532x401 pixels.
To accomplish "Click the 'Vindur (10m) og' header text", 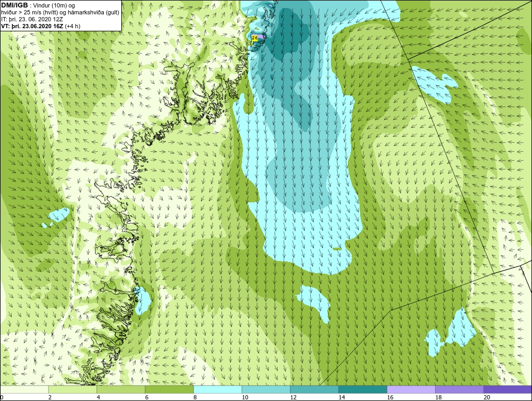I will point(55,5).
